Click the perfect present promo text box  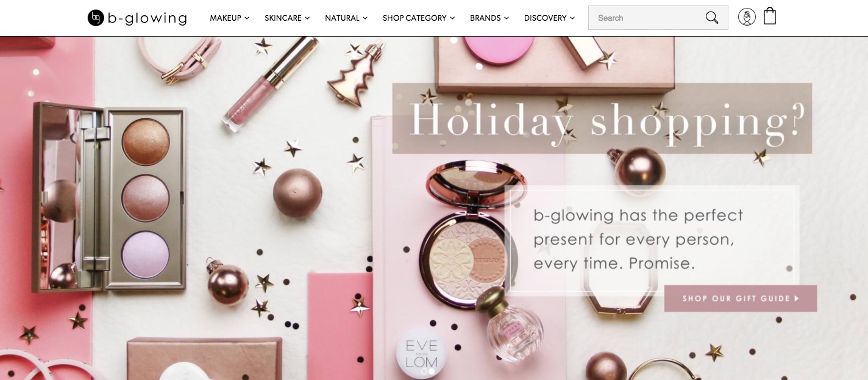(x=652, y=232)
